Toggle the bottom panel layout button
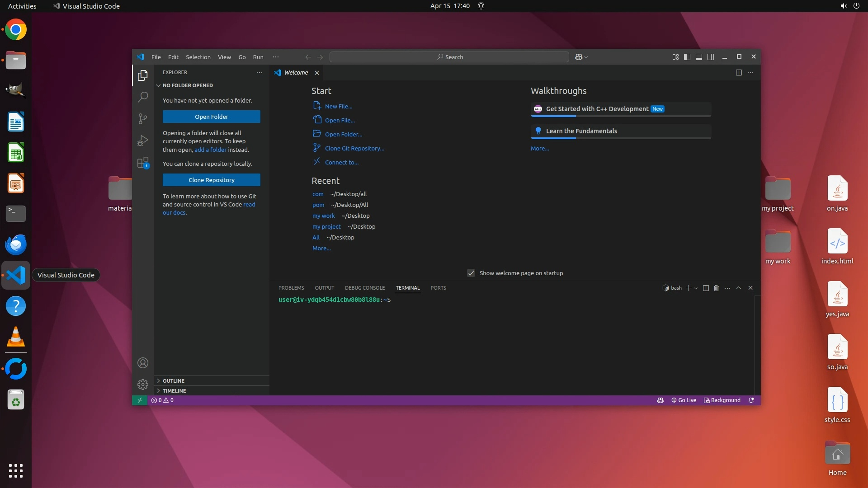 698,57
